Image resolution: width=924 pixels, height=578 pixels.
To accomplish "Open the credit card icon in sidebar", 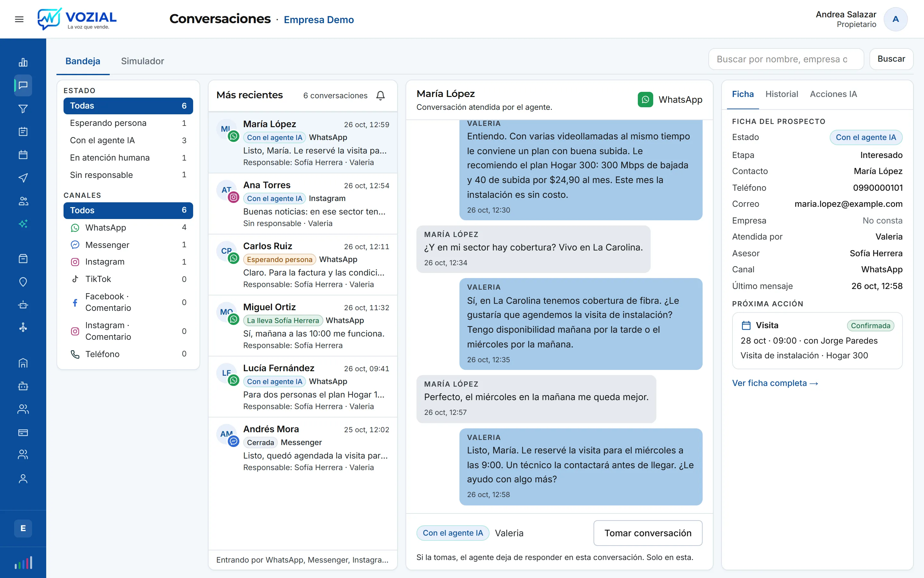I will click(x=23, y=432).
